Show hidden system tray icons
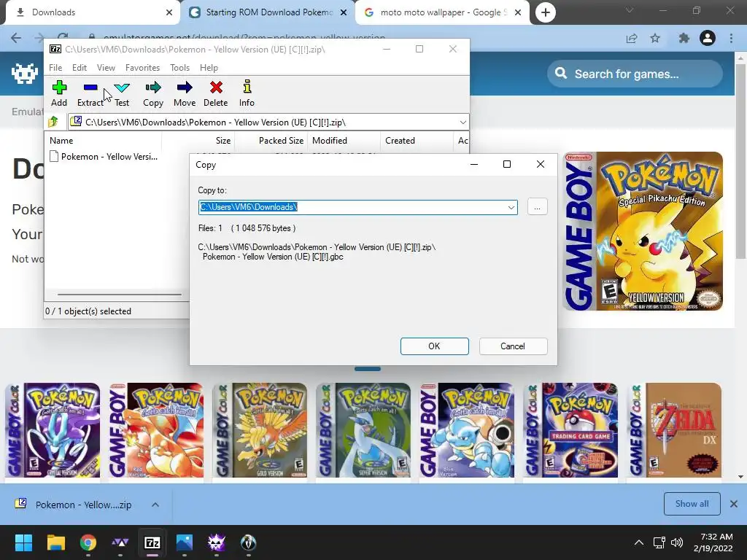Screen dimensions: 747x560 pyautogui.click(x=639, y=542)
